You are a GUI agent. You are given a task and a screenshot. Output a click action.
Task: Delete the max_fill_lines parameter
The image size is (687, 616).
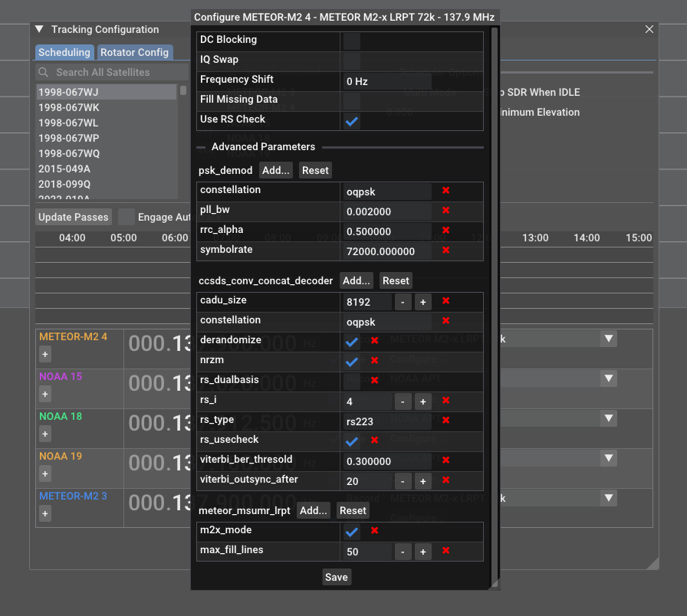[x=445, y=551]
